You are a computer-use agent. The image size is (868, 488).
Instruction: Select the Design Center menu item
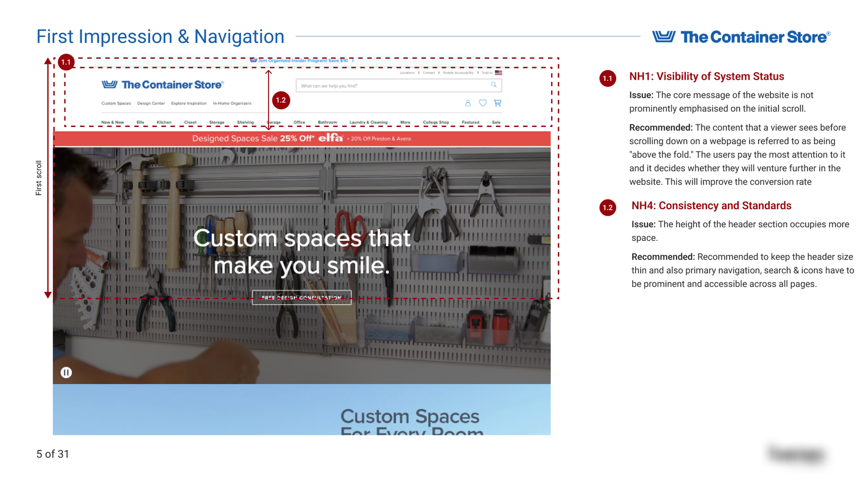(151, 104)
